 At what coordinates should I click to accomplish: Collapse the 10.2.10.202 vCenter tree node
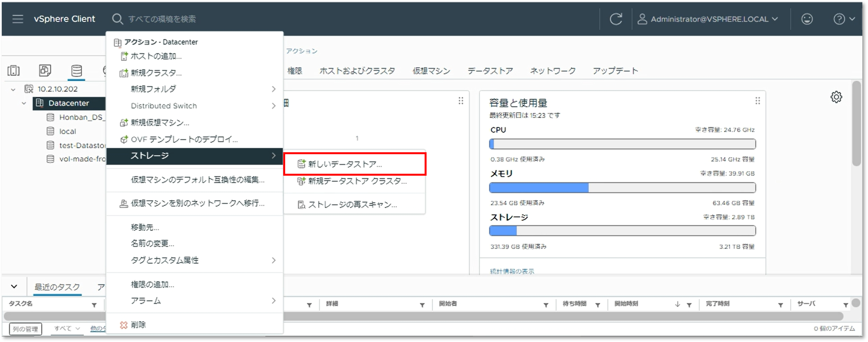pos(13,90)
